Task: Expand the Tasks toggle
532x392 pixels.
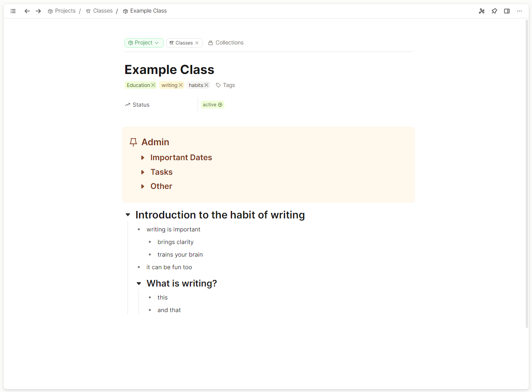Action: point(143,172)
